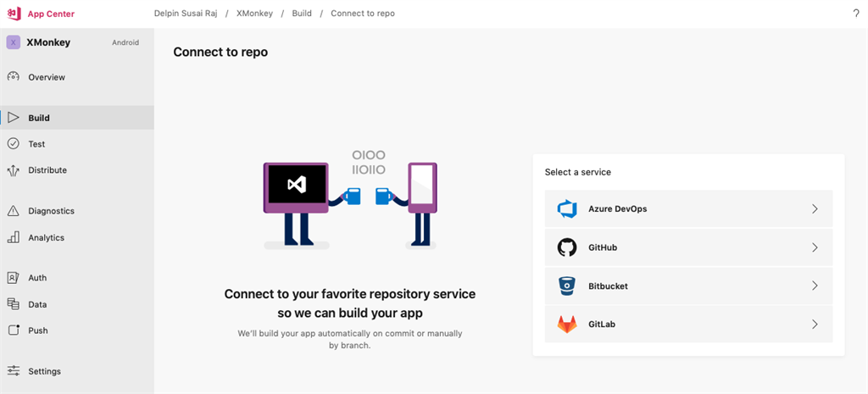868x394 pixels.
Task: Go to XMonkey breadcrumb link
Action: [x=254, y=14]
